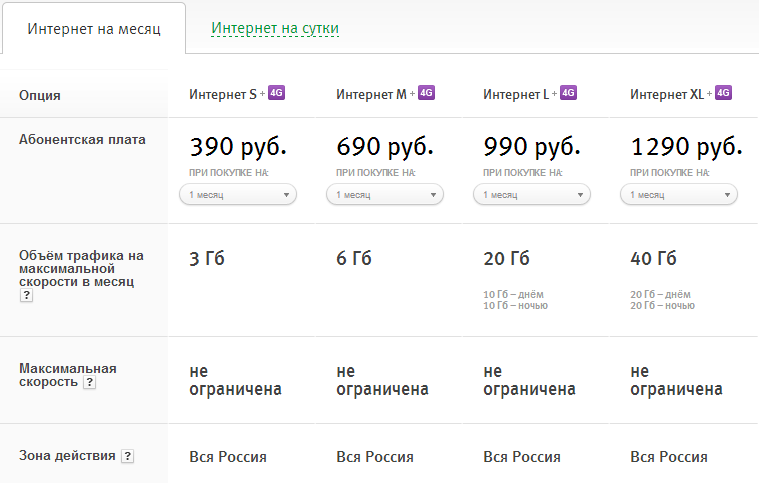The height and width of the screenshot is (483, 759).
Task: Click the Интернет XL option title
Action: coord(667,95)
